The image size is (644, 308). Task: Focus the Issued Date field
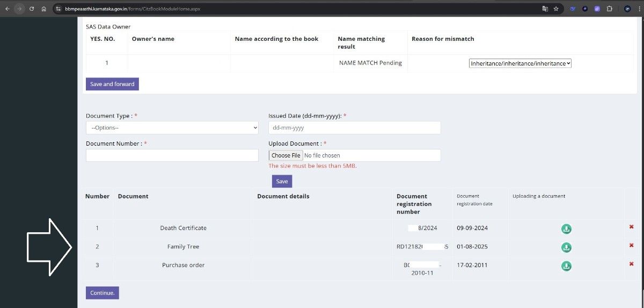tap(354, 128)
